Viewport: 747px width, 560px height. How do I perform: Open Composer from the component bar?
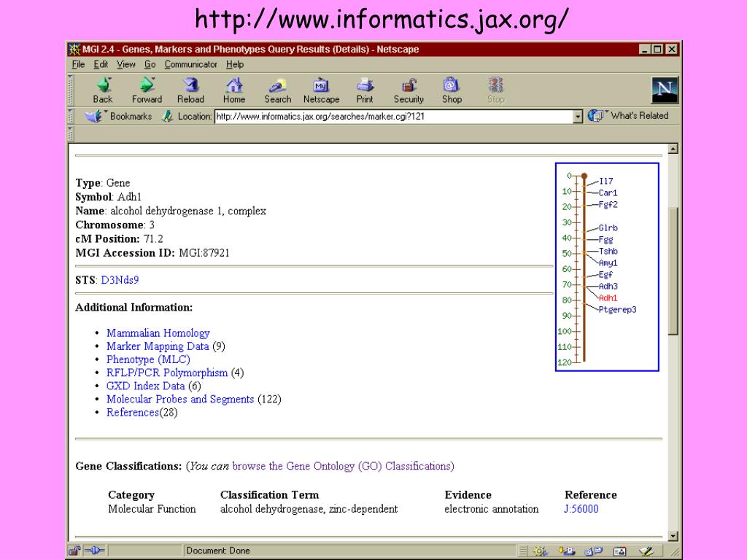646,551
